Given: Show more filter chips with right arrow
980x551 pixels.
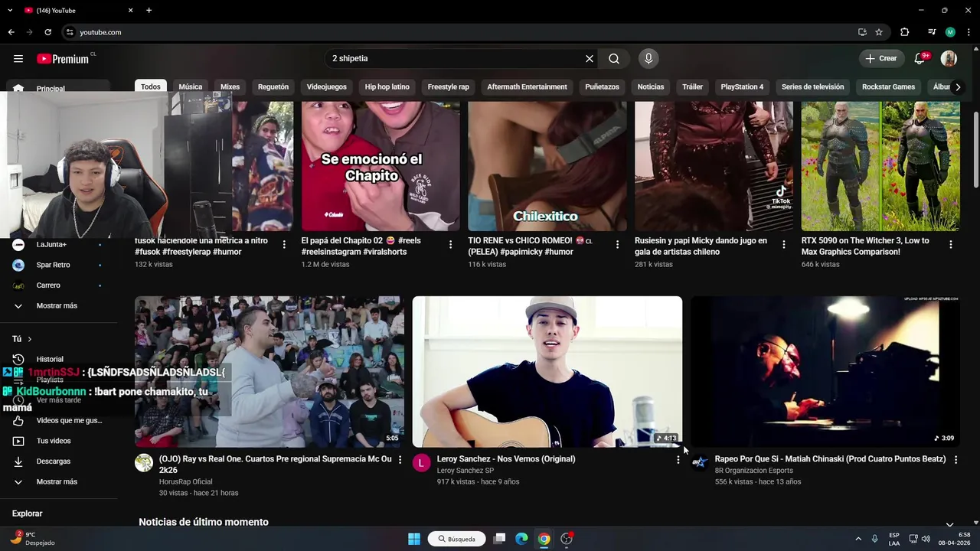Looking at the screenshot, I should pyautogui.click(x=958, y=87).
